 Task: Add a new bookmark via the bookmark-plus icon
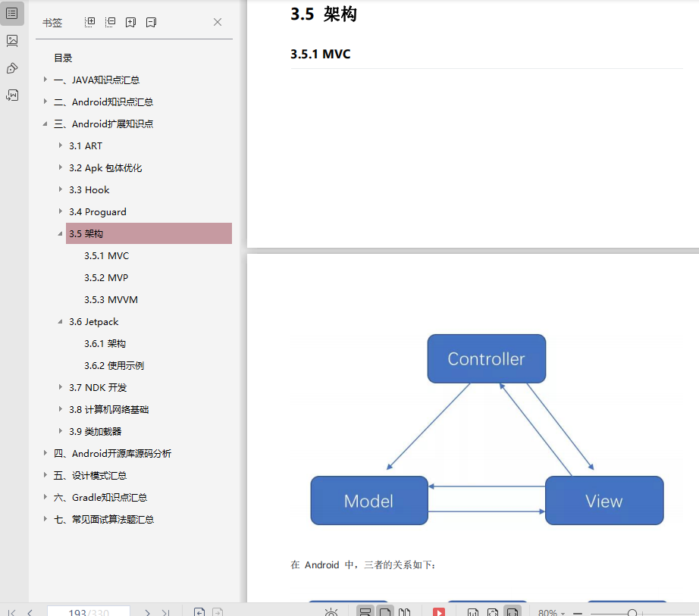pyautogui.click(x=130, y=23)
